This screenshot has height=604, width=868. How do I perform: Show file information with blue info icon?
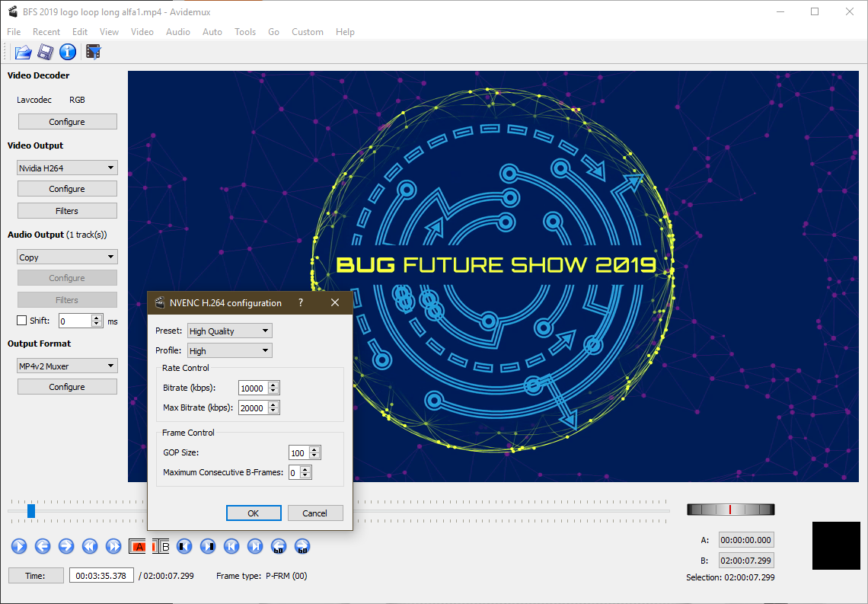pyautogui.click(x=68, y=52)
